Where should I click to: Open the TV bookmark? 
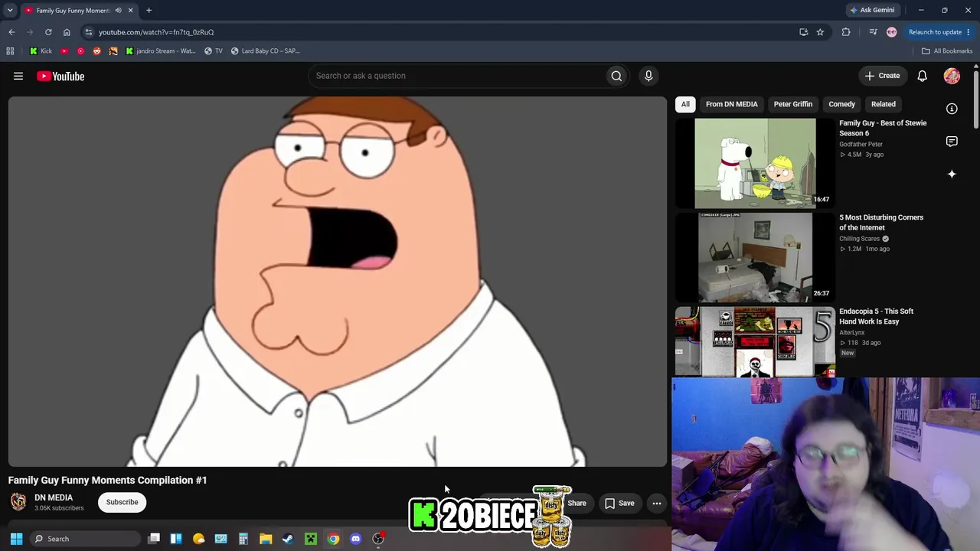pyautogui.click(x=214, y=51)
